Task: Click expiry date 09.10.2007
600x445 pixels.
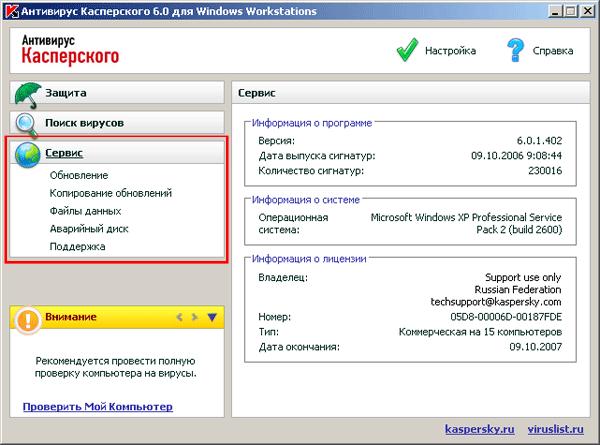Action: click(535, 347)
